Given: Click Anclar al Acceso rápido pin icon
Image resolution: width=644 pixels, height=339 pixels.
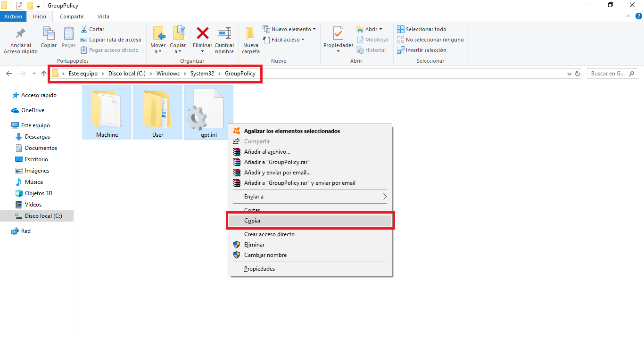Looking at the screenshot, I should pos(21,34).
